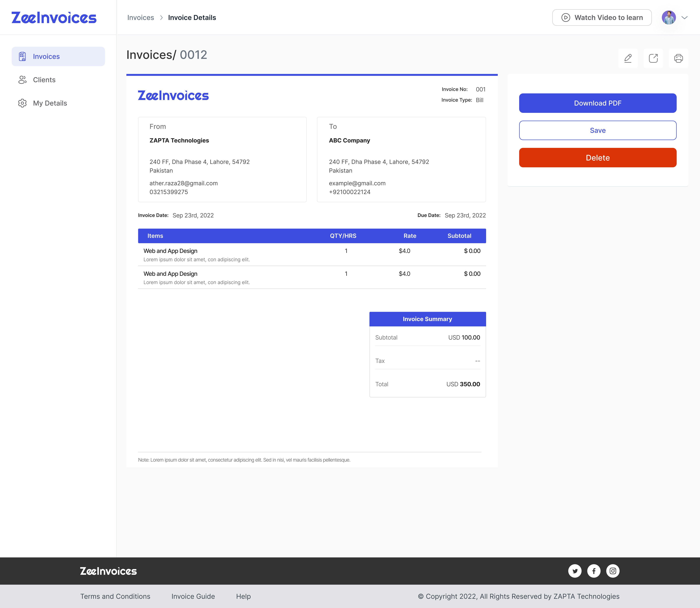Click the Help footer link
The image size is (700, 608).
[243, 596]
